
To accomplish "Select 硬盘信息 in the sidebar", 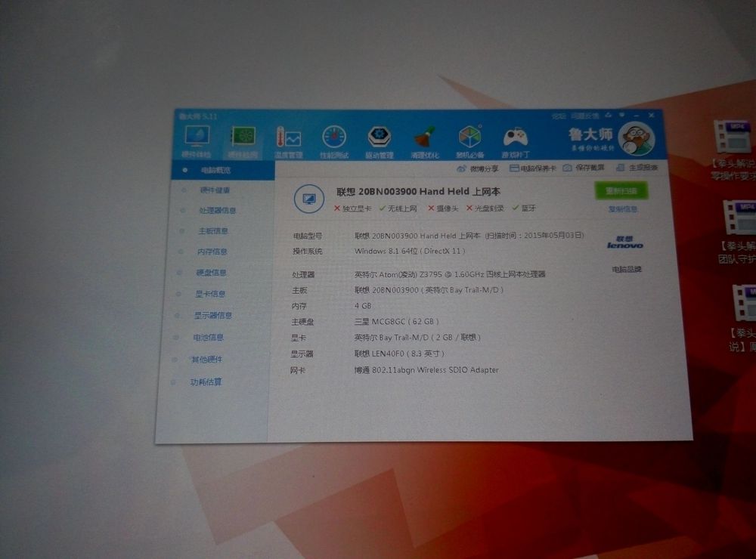I will [211, 273].
